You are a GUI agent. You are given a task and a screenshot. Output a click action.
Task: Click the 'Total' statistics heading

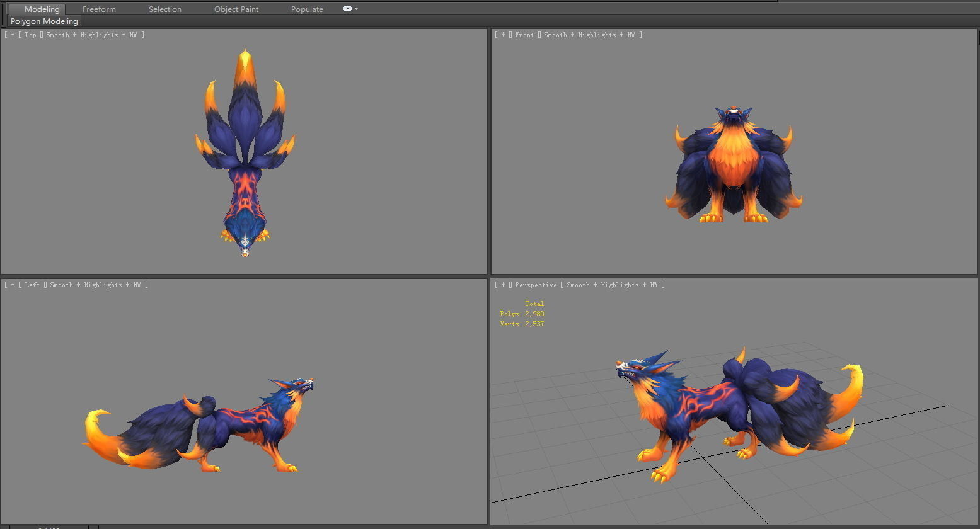(x=534, y=304)
